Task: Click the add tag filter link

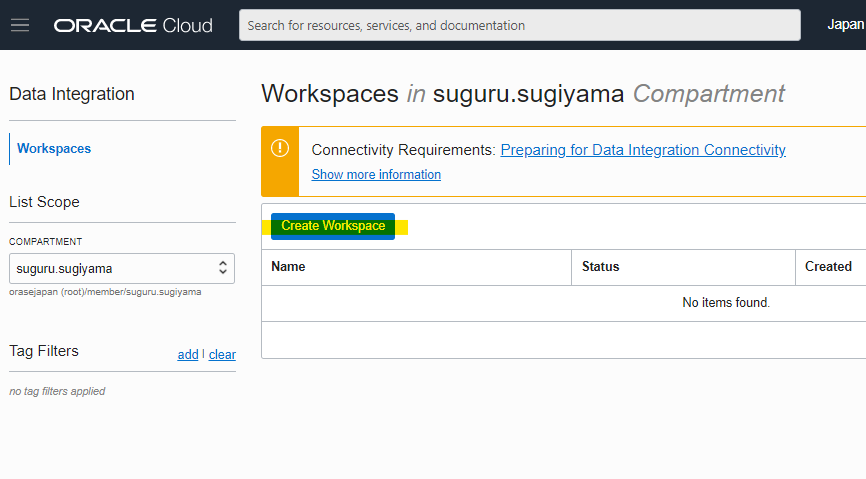Action: point(188,354)
